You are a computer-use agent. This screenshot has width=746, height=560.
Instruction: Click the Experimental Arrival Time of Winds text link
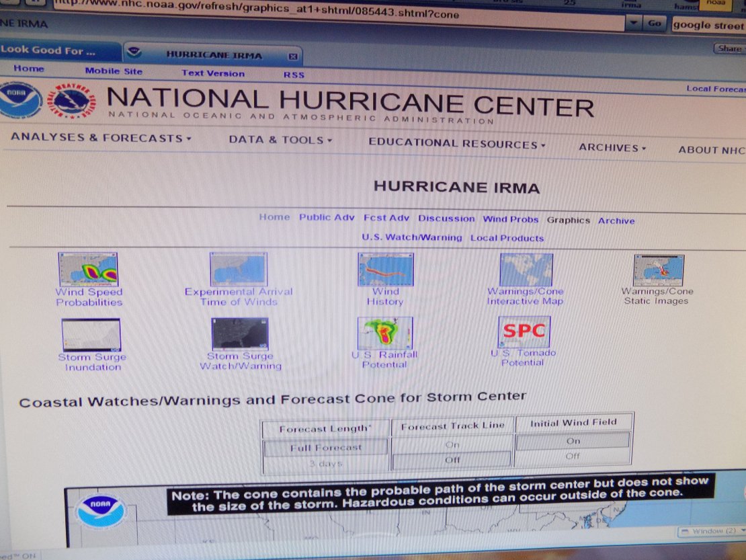coord(239,296)
